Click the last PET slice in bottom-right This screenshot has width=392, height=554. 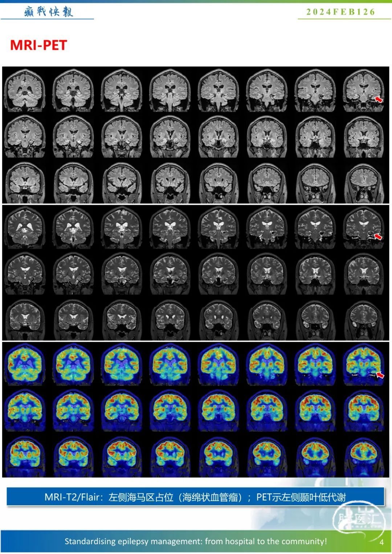click(x=364, y=456)
